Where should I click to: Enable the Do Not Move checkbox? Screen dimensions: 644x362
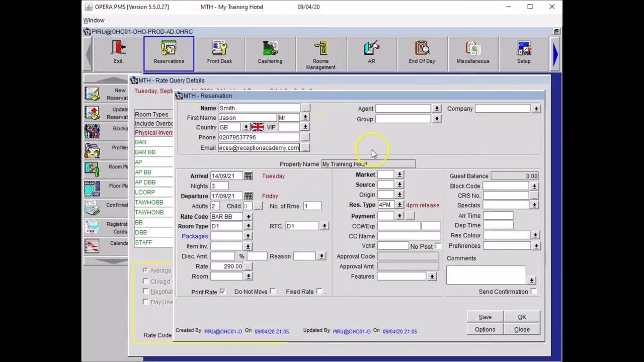tap(273, 292)
